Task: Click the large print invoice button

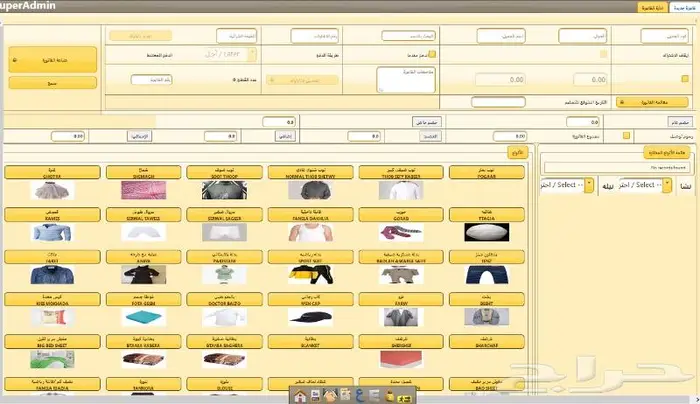Action: pyautogui.click(x=53, y=61)
